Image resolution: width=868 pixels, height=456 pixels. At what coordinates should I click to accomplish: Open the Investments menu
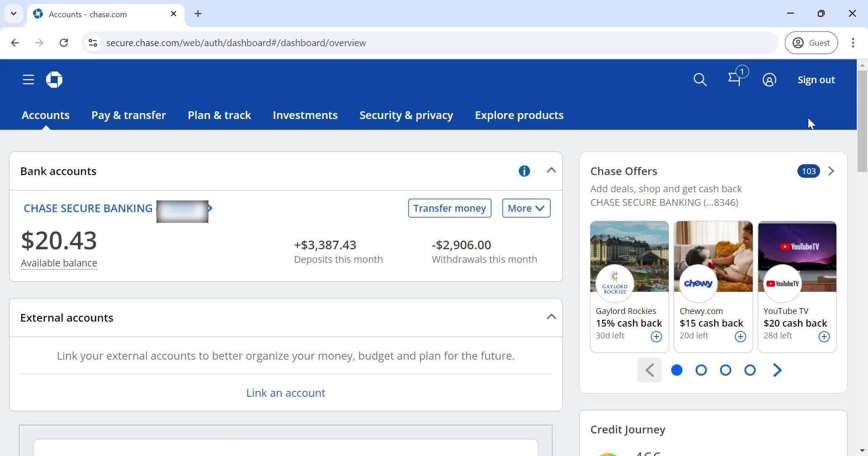click(305, 115)
